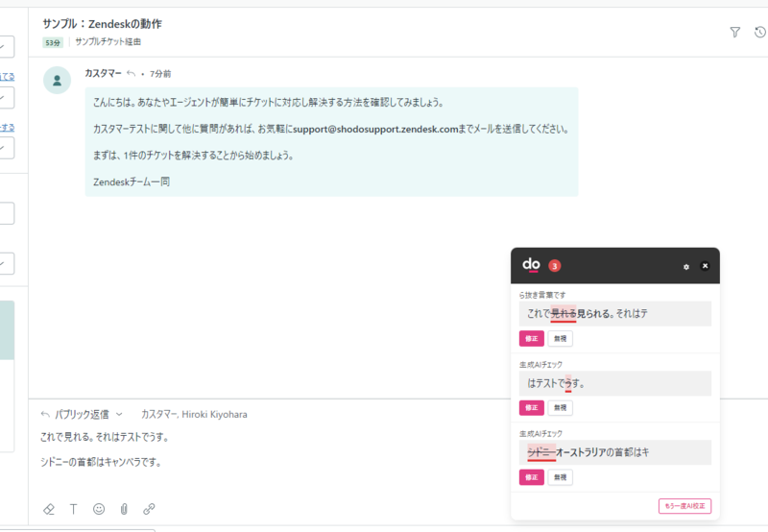Click もう一度AI校正 button
Viewport: 768px width, 532px height.
click(x=684, y=506)
